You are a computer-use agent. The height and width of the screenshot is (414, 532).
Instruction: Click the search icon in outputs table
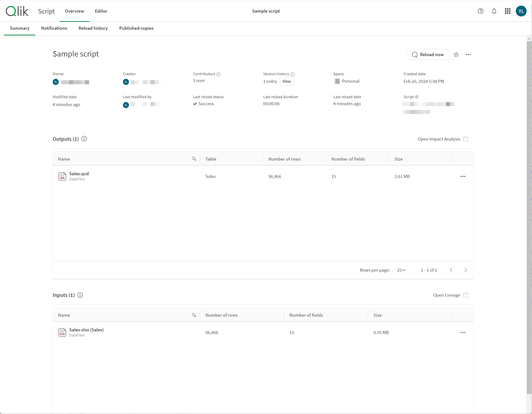194,159
